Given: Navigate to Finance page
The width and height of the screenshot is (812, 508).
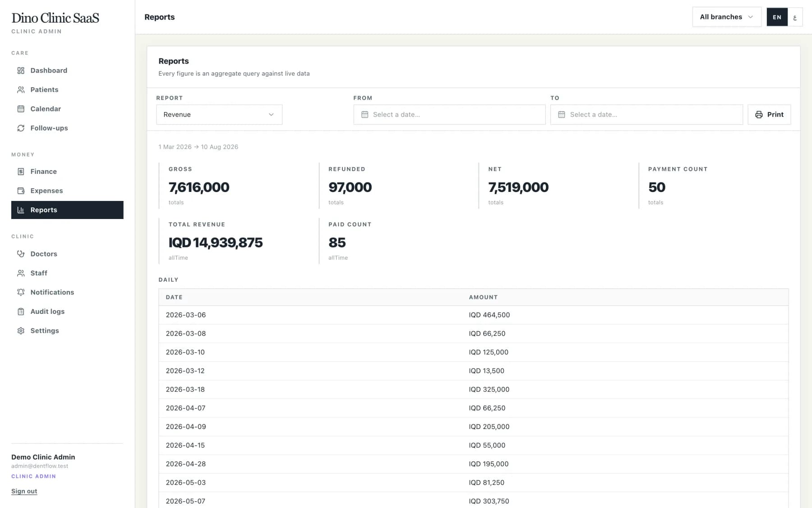Looking at the screenshot, I should coord(67,172).
